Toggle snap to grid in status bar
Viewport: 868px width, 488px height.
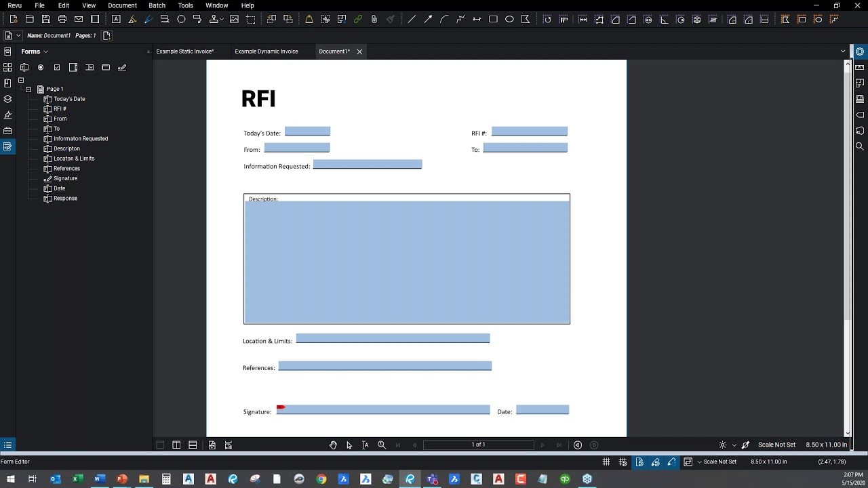(x=623, y=462)
